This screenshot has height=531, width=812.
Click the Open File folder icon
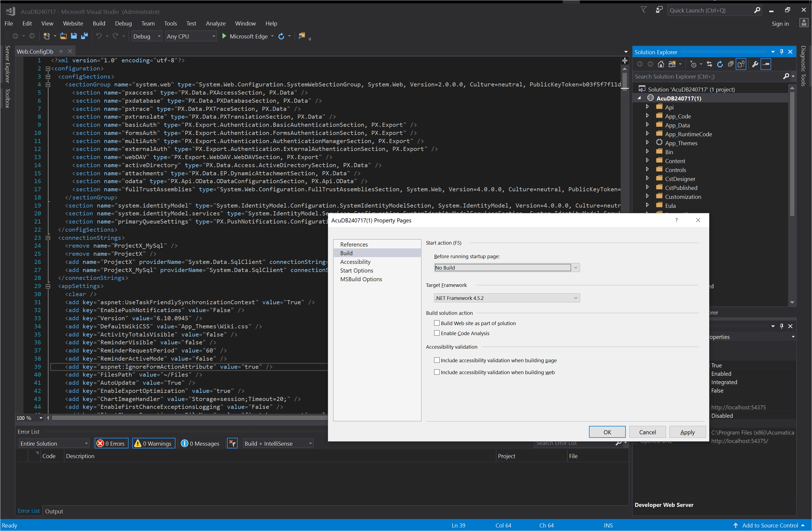point(63,36)
